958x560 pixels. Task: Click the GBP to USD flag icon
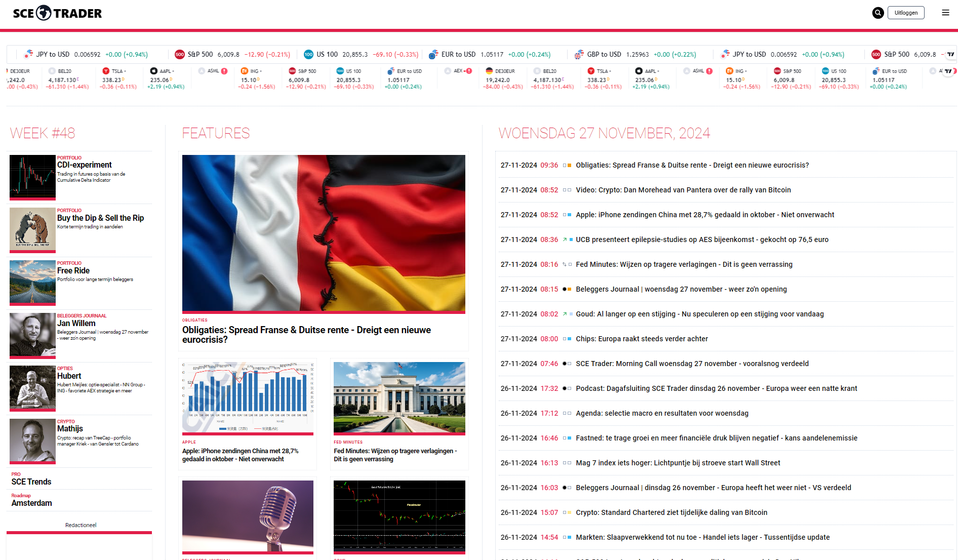click(579, 55)
